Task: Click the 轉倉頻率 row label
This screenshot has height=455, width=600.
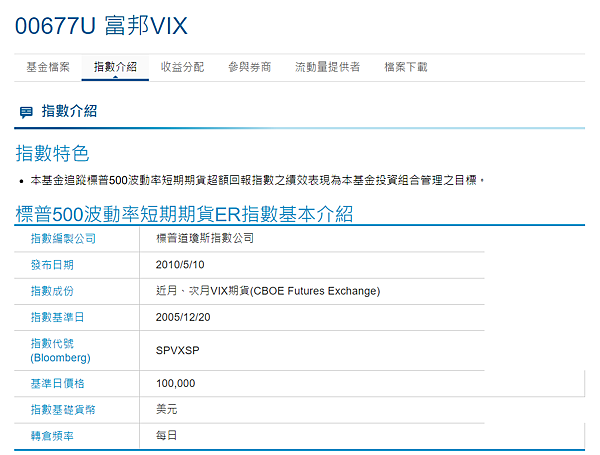Action: click(x=52, y=436)
